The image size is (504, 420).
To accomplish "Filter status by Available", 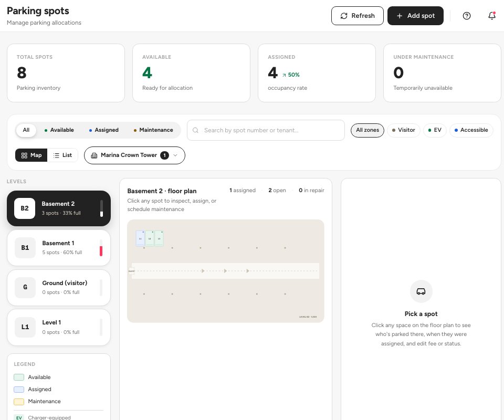I will pos(59,130).
